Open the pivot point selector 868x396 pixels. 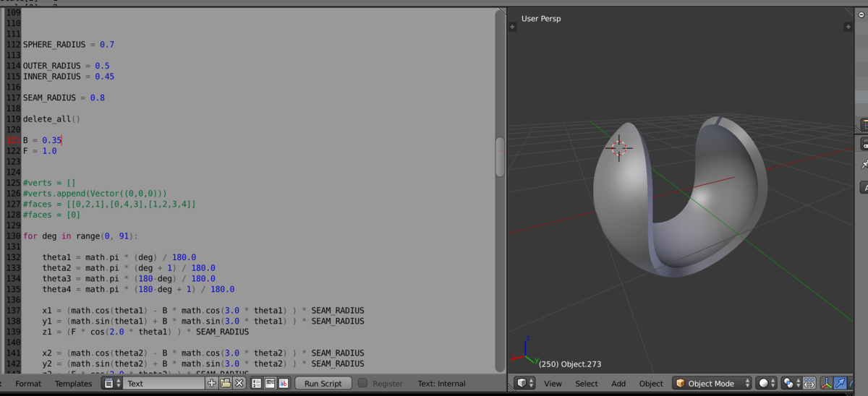[792, 384]
